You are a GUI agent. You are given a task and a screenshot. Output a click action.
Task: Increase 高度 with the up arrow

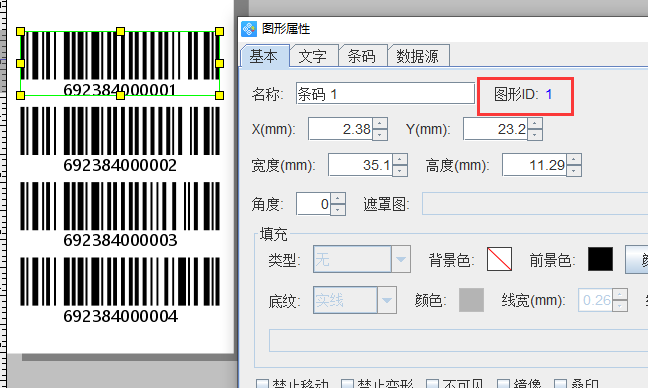(x=574, y=159)
